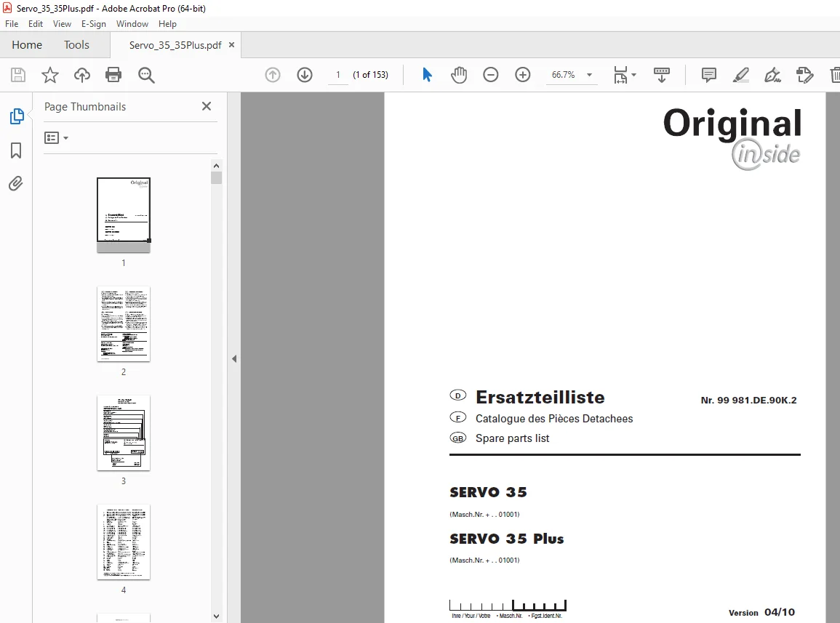Close the Page Thumbnails panel
The height and width of the screenshot is (623, 840).
pos(207,107)
